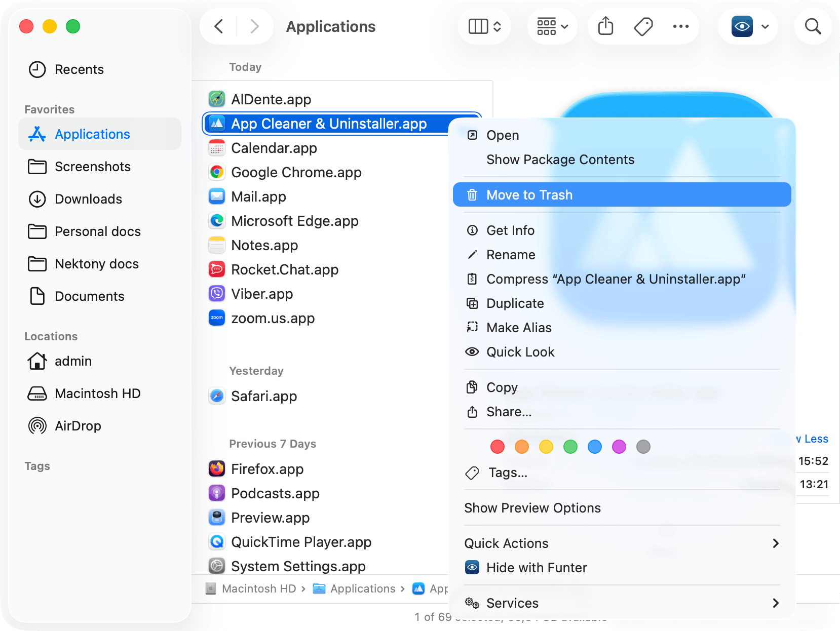
Task: Open the zoom.us app icon
Action: [217, 318]
